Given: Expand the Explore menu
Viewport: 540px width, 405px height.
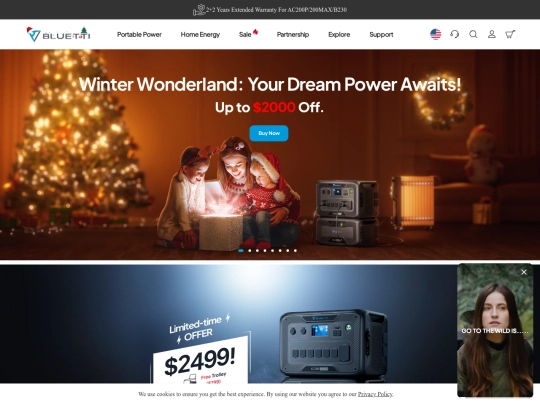Looking at the screenshot, I should click(x=339, y=34).
